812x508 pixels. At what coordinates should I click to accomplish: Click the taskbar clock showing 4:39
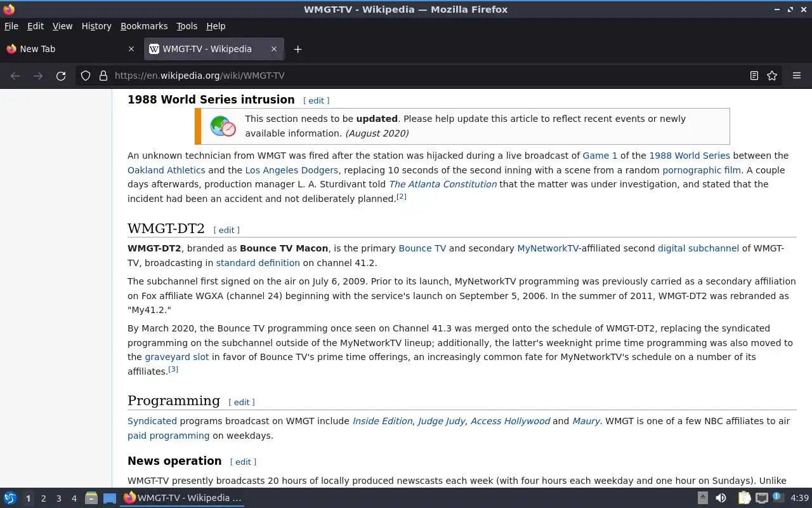click(x=799, y=498)
